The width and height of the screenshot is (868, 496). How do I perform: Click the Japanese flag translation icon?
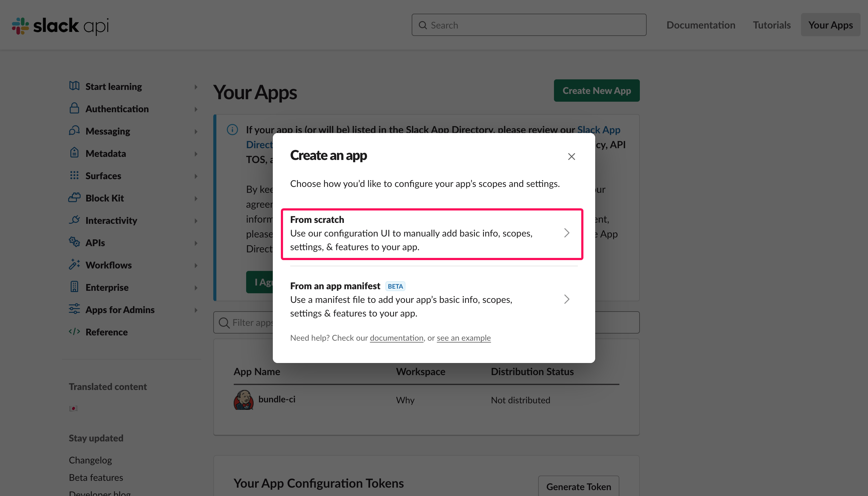tap(73, 408)
